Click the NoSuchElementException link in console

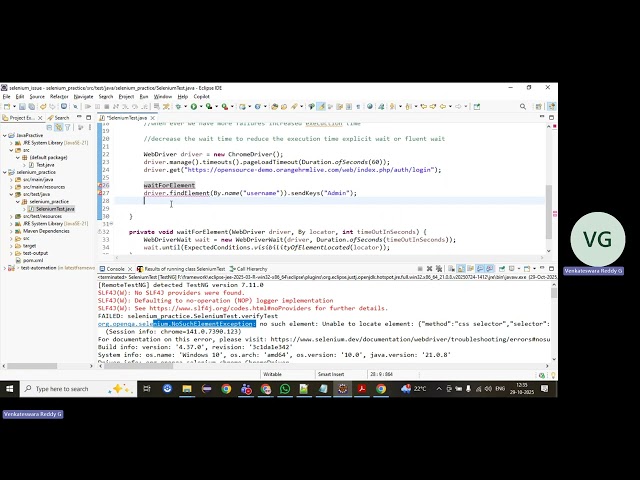[x=177, y=324]
